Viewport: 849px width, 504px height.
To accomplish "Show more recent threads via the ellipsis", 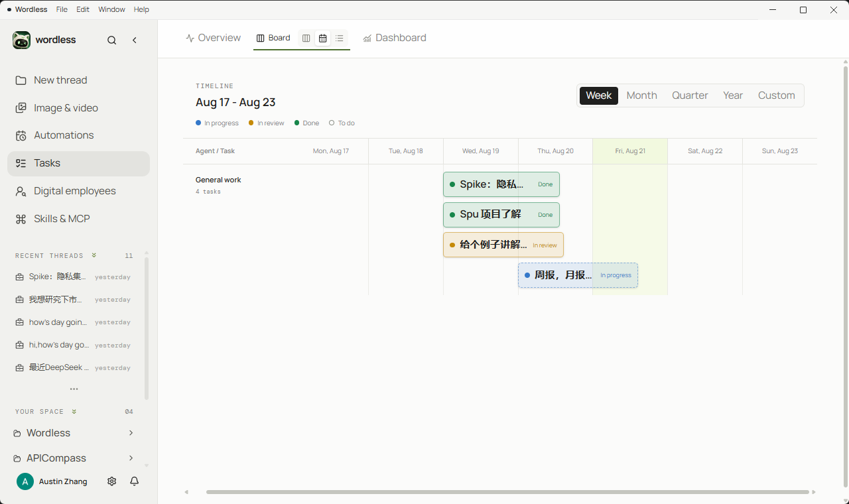I will [x=74, y=389].
